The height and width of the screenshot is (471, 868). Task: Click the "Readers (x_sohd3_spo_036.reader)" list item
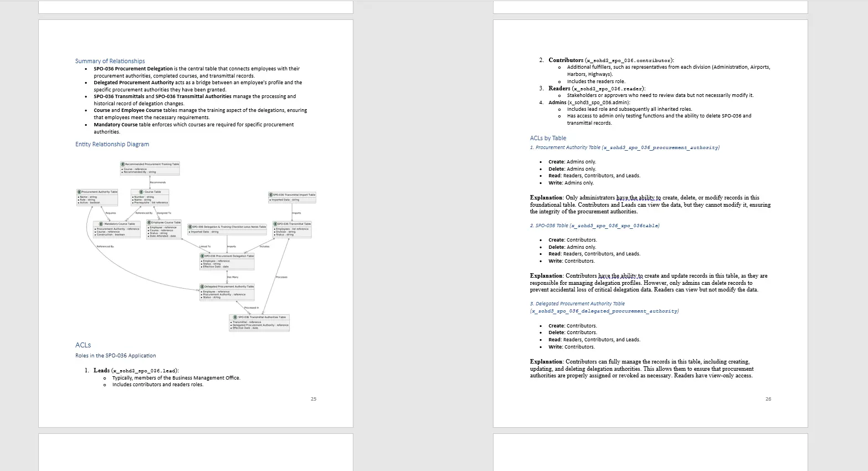[x=597, y=88]
